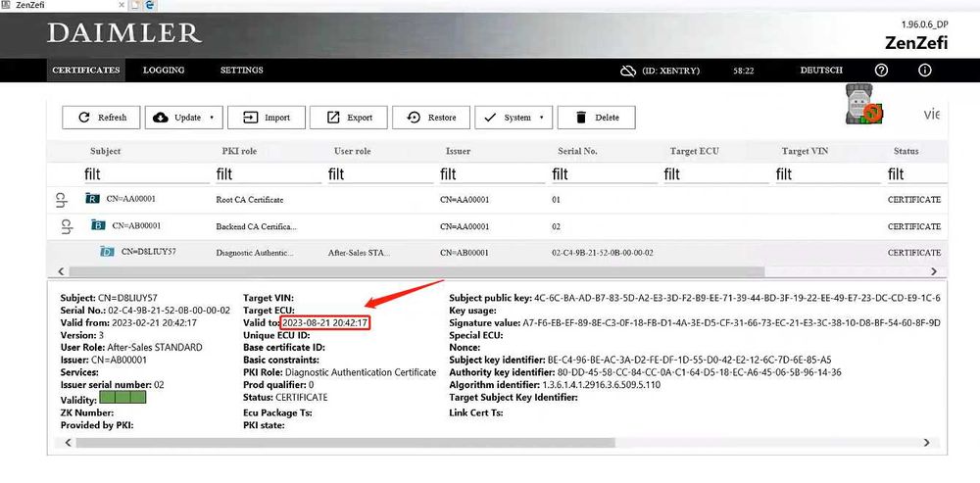Click the Valid to date 2023-08-21
This screenshot has height=483, width=980.
click(x=325, y=323)
